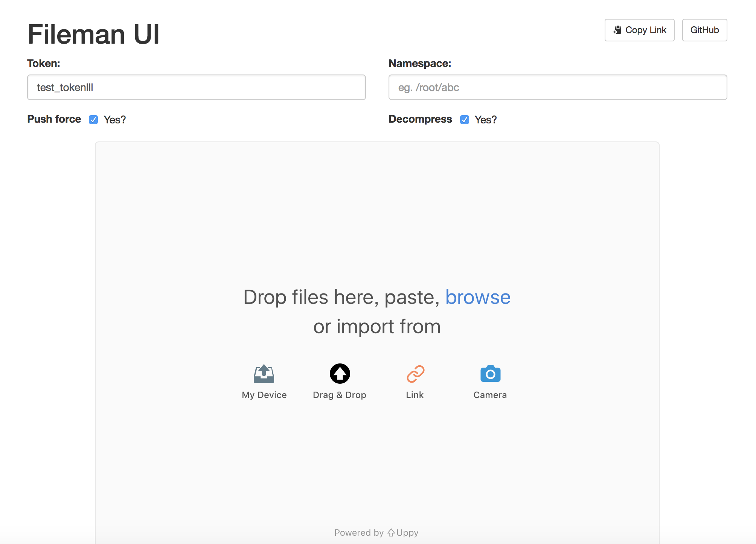Viewport: 756px width, 544px height.
Task: Uncheck the Push force checkbox
Action: [x=93, y=120]
